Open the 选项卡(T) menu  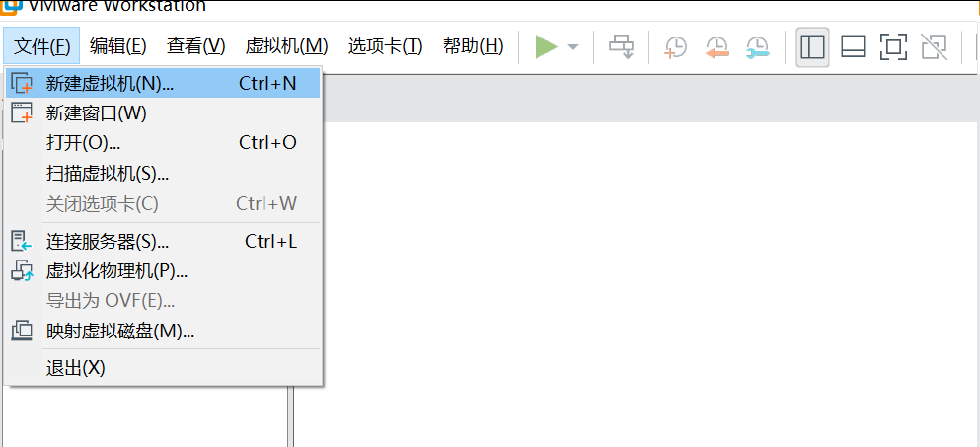point(385,45)
